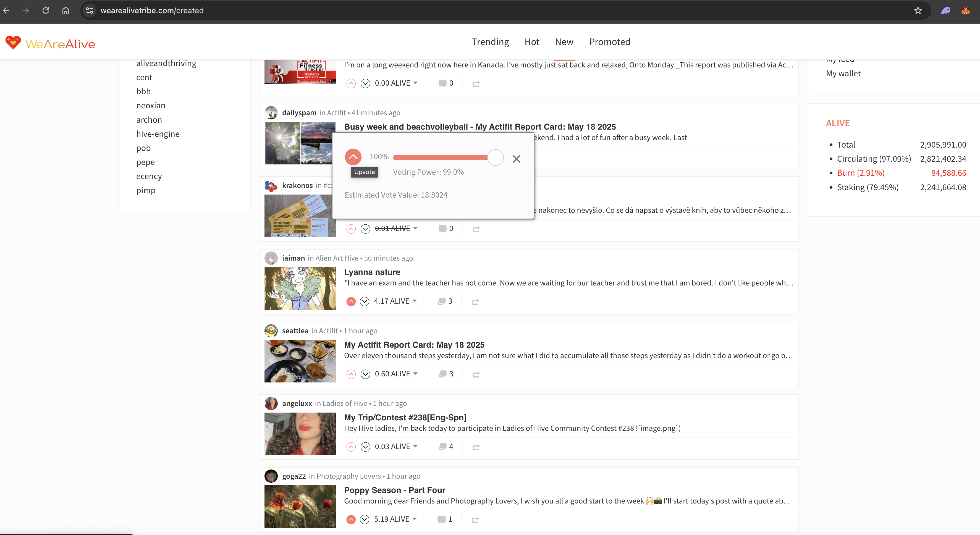Toggle upvote on Poppy Season post

click(x=351, y=520)
